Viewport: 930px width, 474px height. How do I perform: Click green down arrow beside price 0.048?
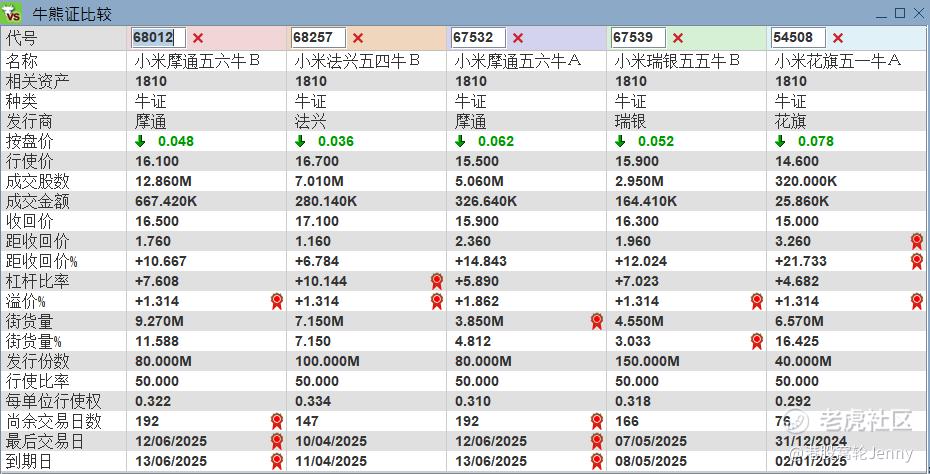click(140, 141)
